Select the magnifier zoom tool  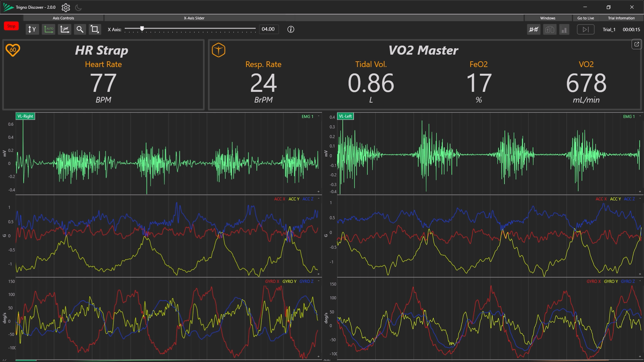point(80,29)
